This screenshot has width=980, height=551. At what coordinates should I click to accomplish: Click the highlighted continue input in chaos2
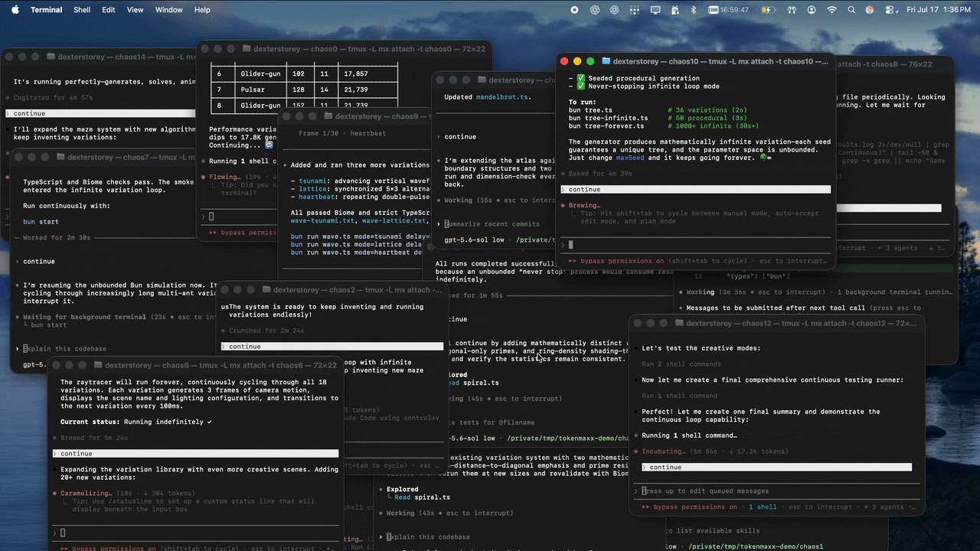click(x=332, y=346)
